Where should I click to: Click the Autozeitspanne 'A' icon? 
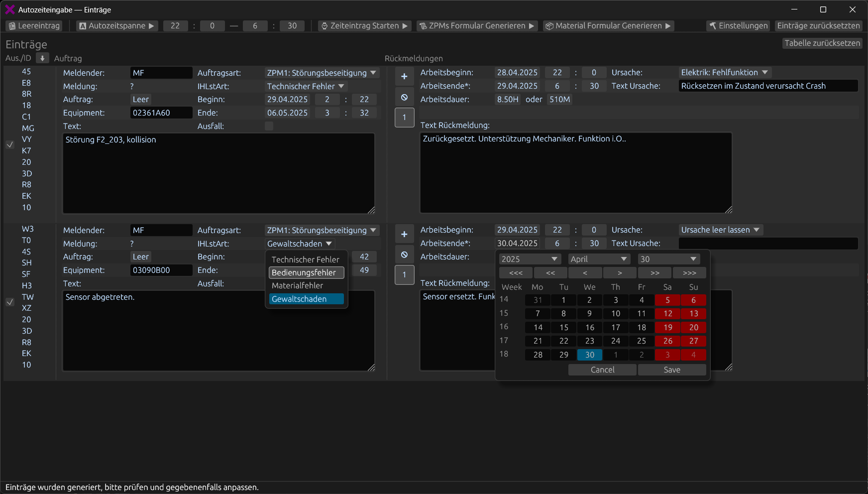click(x=83, y=25)
